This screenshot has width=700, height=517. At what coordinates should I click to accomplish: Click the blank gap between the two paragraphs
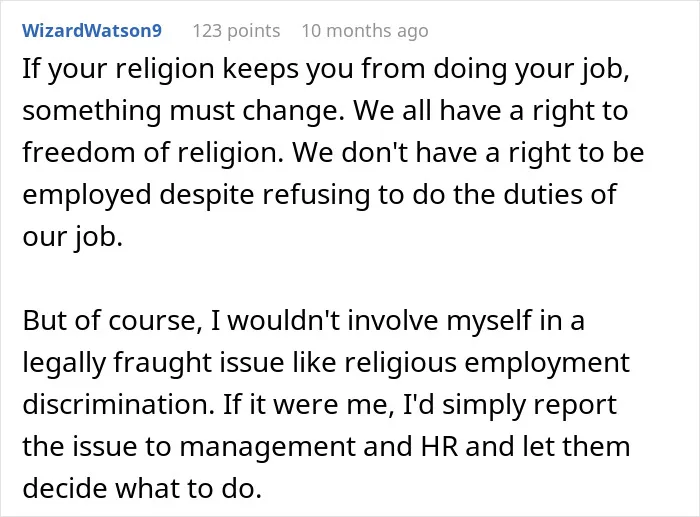pyautogui.click(x=326, y=279)
